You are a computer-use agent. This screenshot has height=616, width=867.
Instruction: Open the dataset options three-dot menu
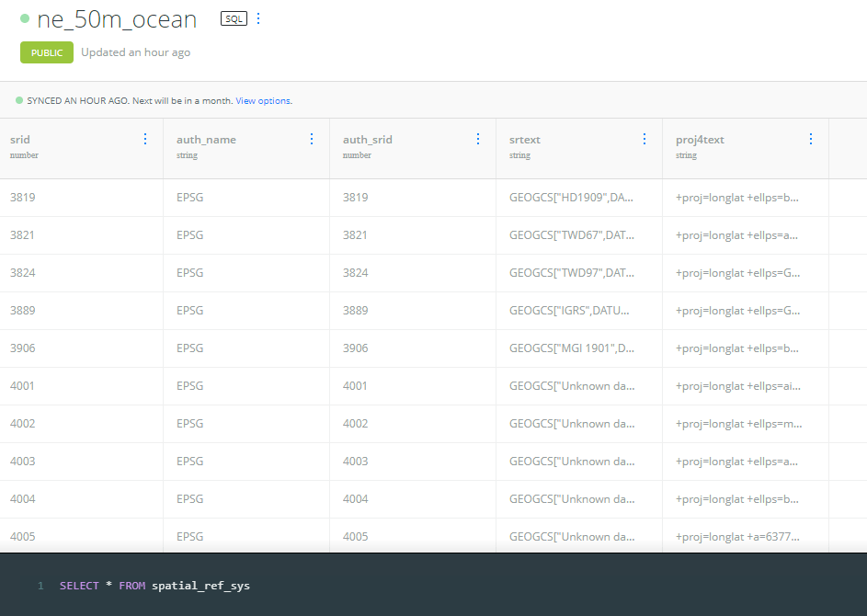258,18
